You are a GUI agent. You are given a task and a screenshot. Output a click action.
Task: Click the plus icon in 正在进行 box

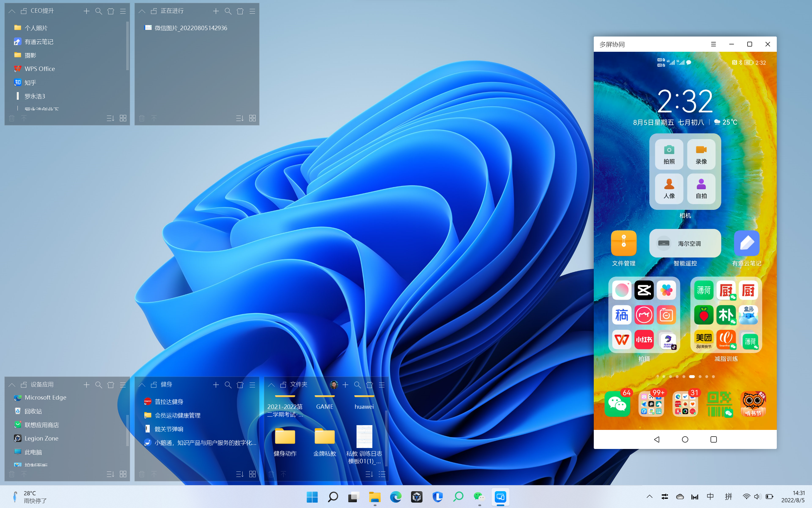click(216, 11)
